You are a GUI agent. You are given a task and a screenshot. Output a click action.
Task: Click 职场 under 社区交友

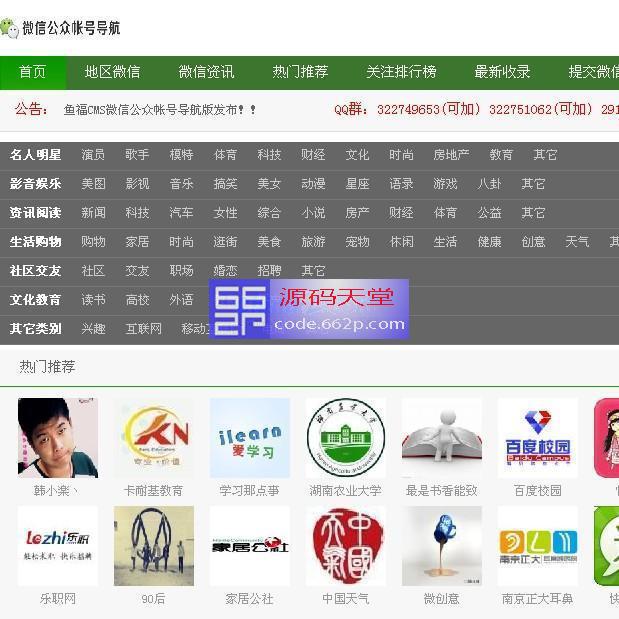[182, 271]
